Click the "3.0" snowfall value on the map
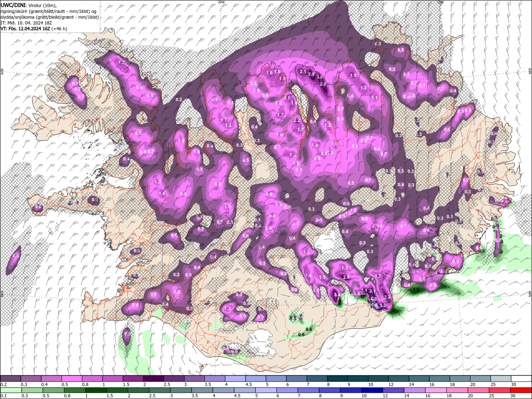 pos(320,77)
